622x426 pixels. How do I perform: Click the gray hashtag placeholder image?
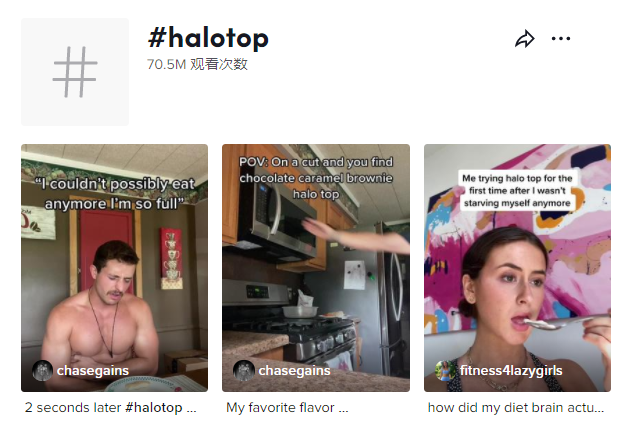[x=75, y=72]
